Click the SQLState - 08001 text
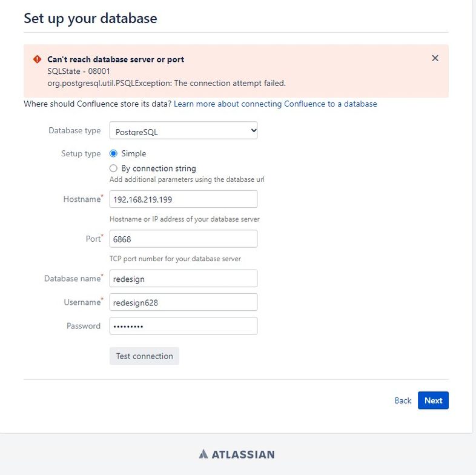 79,71
